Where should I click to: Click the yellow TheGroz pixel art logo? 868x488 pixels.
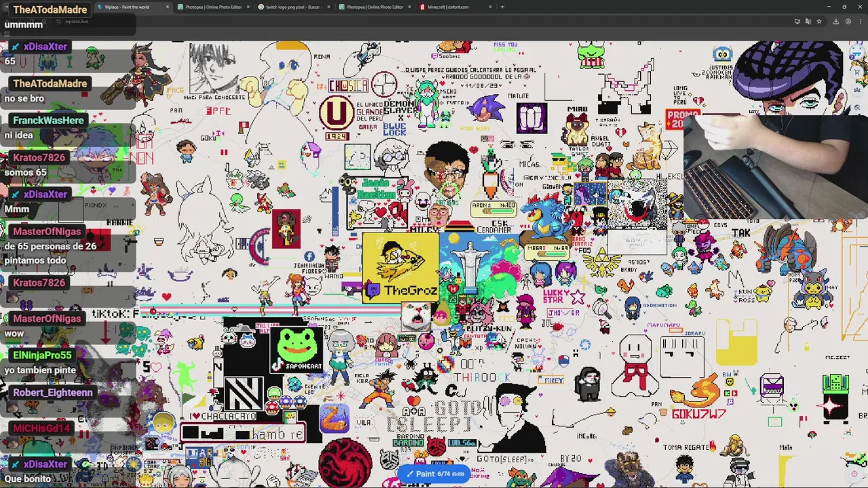[x=401, y=268]
